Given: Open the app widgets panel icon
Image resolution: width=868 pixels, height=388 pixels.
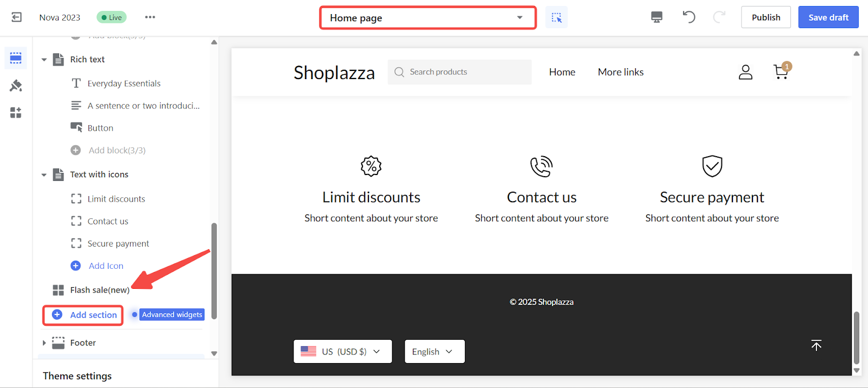Looking at the screenshot, I should [16, 112].
